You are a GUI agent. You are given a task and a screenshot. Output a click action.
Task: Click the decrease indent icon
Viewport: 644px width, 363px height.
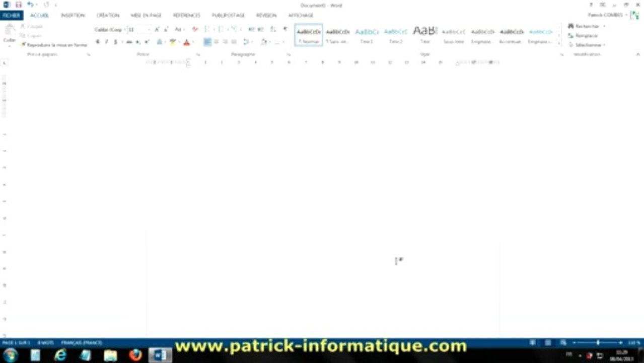tap(251, 30)
